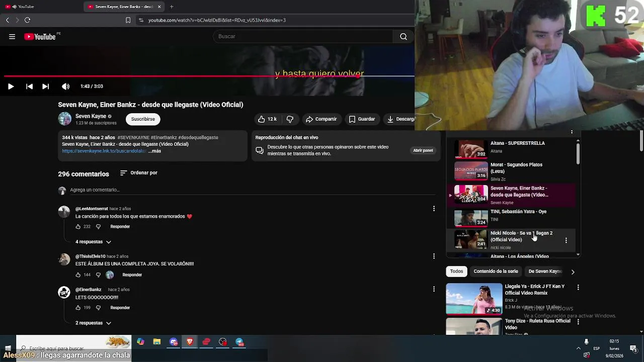This screenshot has height=362, width=644.
Task: Bookmark this page in the address bar
Action: pos(128,20)
